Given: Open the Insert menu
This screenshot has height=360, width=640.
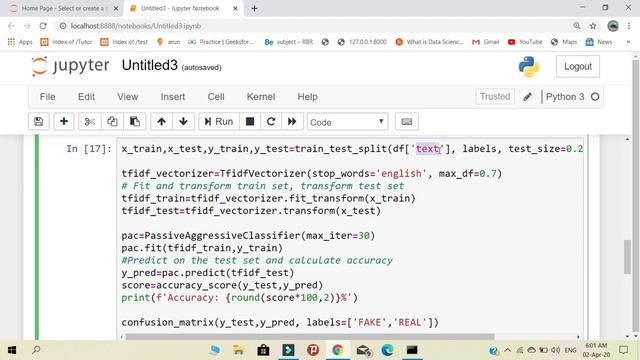Looking at the screenshot, I should click(173, 97).
